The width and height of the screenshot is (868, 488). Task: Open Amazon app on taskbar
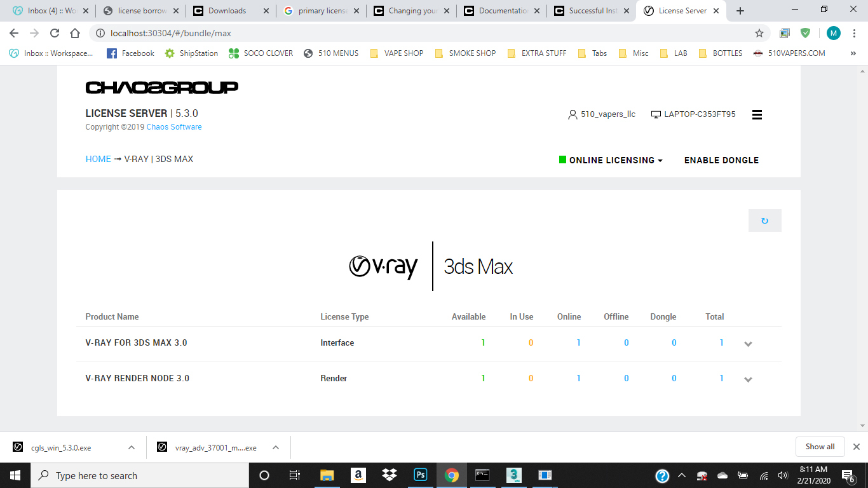pyautogui.click(x=358, y=475)
